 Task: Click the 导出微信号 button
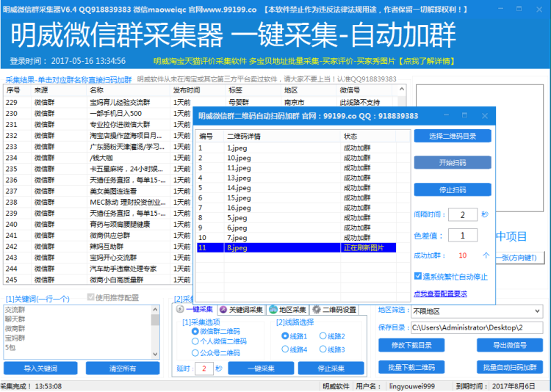[510, 345]
